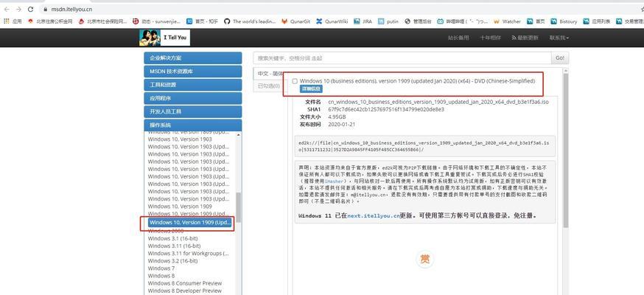The image size is (644, 295).
Task: Open the 哔哩哔哩 bookmark
Action: pos(463,21)
